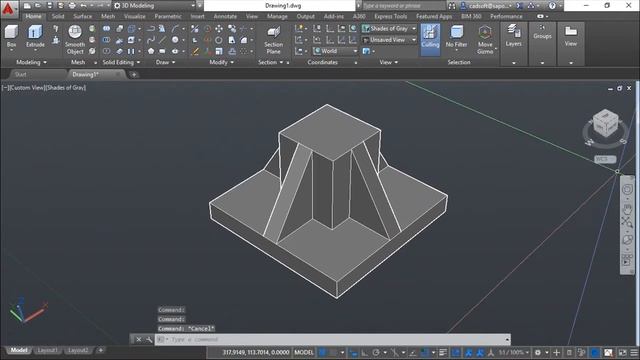
Task: Toggle hardware acceleration icon in status bar
Action: tap(595, 352)
